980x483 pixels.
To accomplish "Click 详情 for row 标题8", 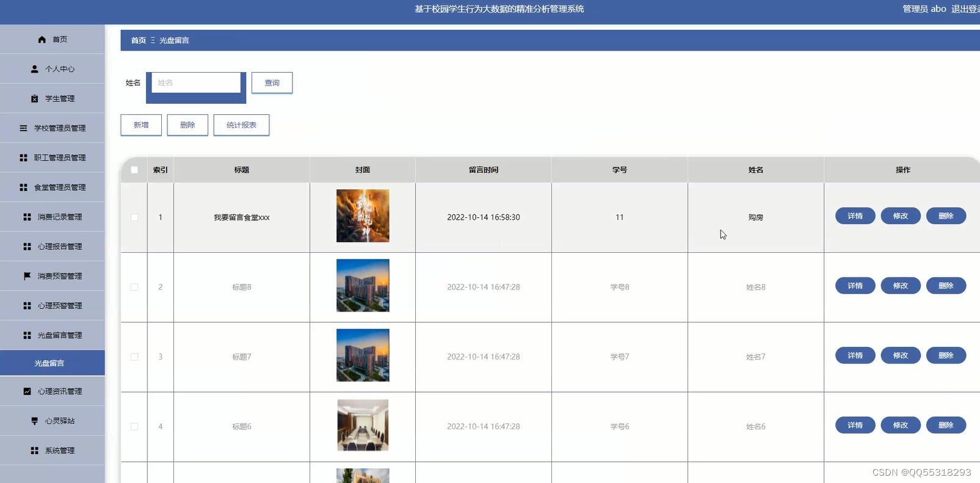I will tap(855, 286).
